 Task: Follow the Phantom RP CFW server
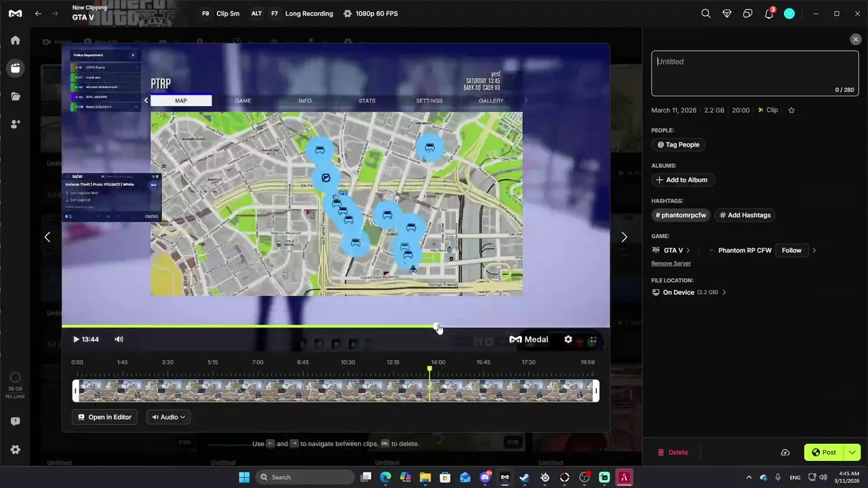(x=791, y=250)
